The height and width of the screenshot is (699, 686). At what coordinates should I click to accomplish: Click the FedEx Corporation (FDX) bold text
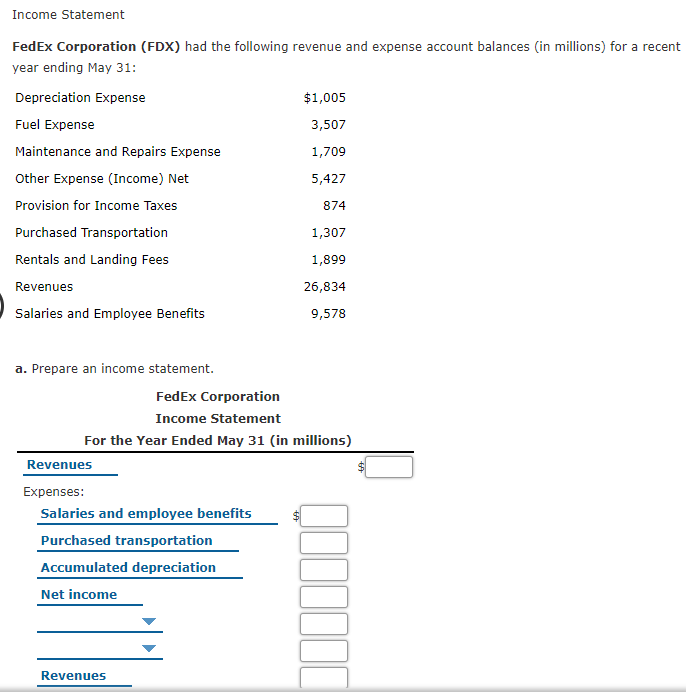coord(96,47)
